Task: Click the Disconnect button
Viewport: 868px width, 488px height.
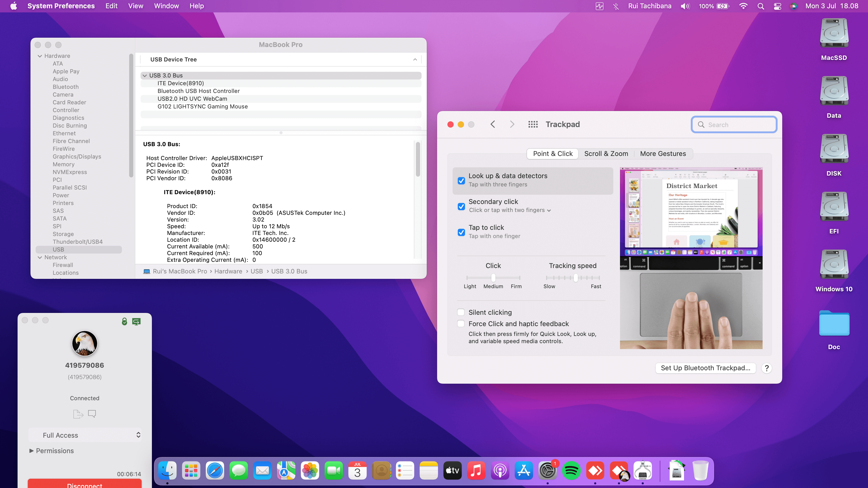Action: (84, 484)
